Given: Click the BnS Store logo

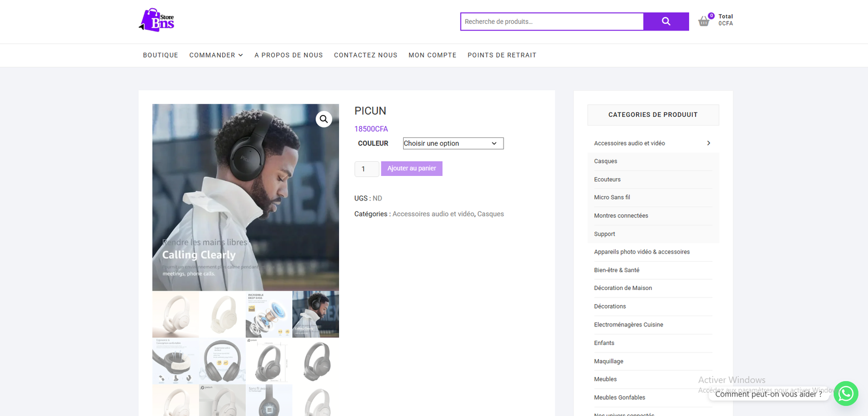Looking at the screenshot, I should click(x=157, y=21).
